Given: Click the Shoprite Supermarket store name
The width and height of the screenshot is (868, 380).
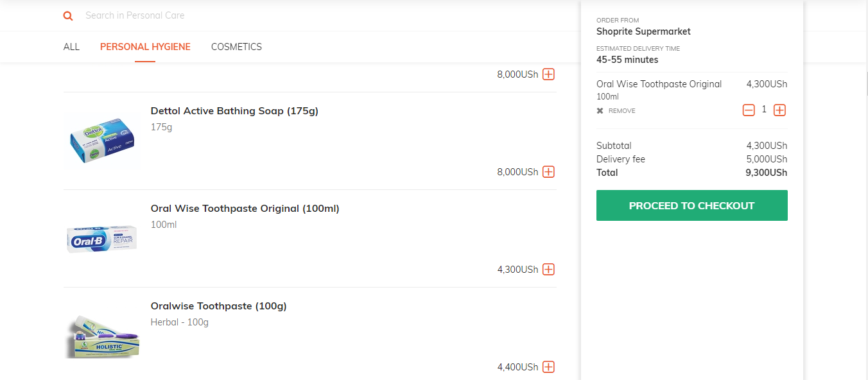Looking at the screenshot, I should pyautogui.click(x=643, y=31).
